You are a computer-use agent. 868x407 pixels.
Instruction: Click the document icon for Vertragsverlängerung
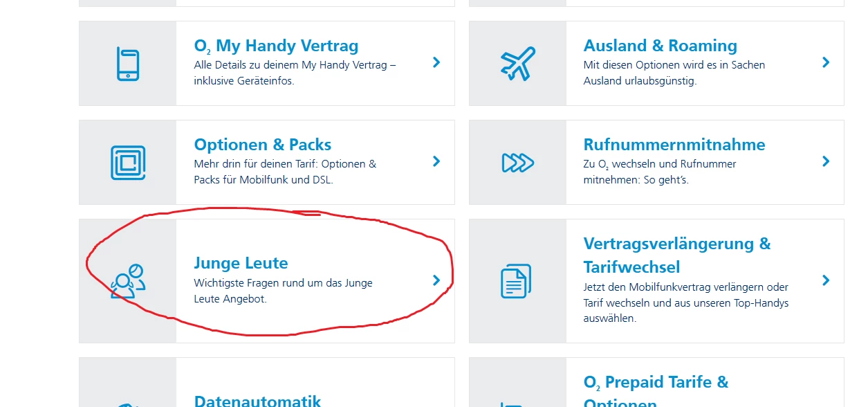pos(516,281)
